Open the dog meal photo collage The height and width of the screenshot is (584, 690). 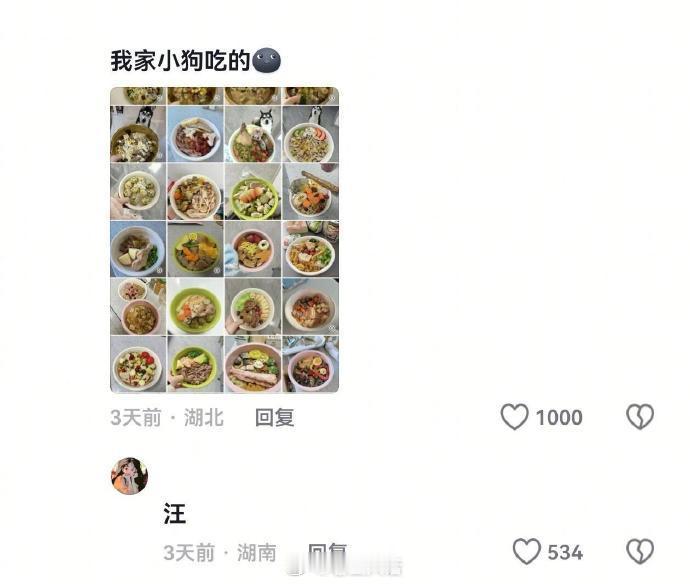pos(224,239)
